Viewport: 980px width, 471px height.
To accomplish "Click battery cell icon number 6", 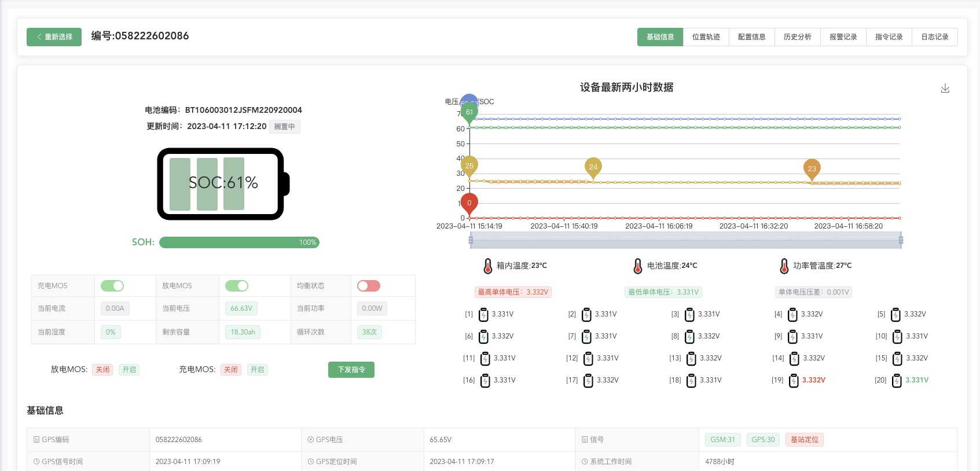I will click(484, 337).
